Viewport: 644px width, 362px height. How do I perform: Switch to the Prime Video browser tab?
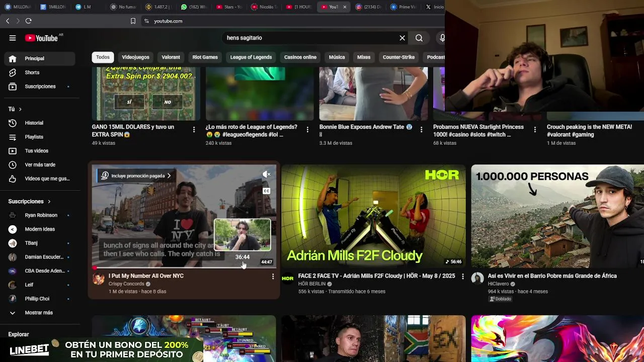(x=404, y=7)
